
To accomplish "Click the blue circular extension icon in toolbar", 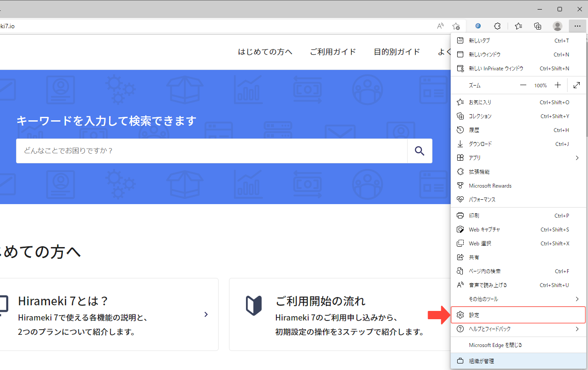I will click(x=478, y=26).
